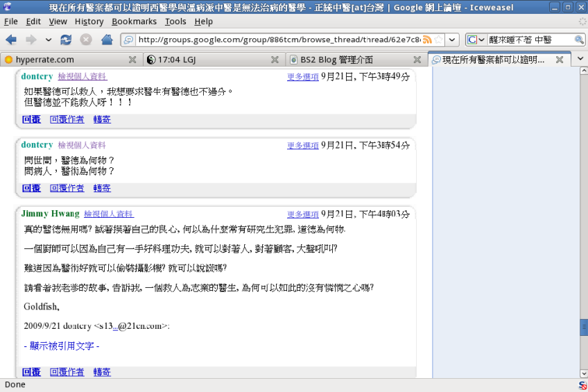Image resolution: width=588 pixels, height=392 pixels.
Task: Click 顯示被引用文字 link in Jimmy Hwang's post
Action: click(x=62, y=346)
